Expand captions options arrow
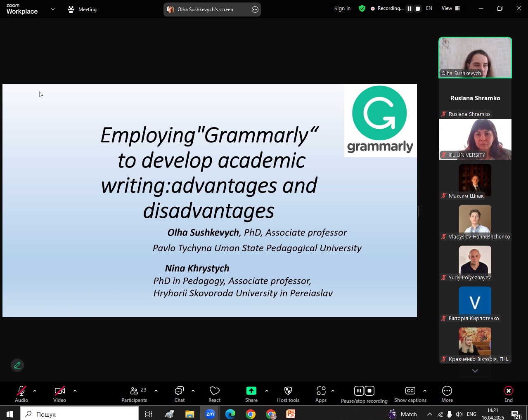 coord(425,391)
